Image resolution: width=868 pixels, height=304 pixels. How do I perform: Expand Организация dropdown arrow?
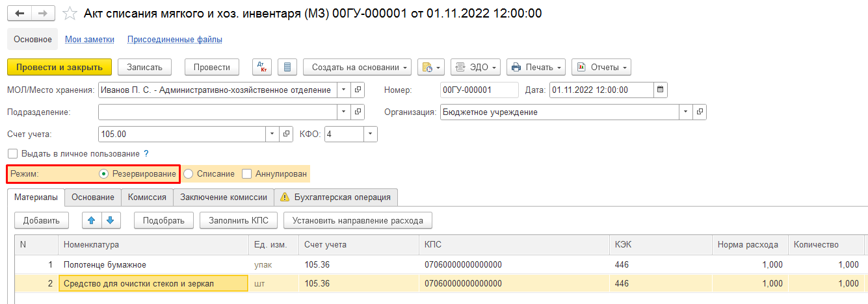pos(686,112)
